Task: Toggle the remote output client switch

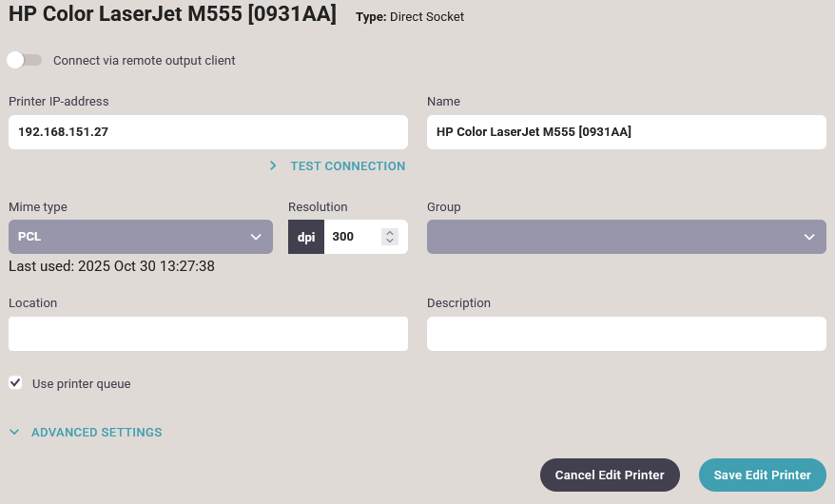Action: click(x=24, y=60)
